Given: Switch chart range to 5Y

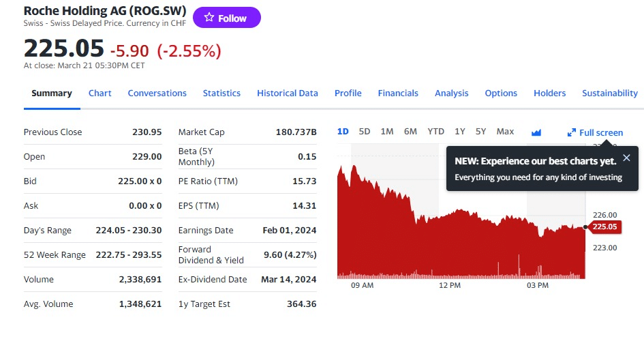Looking at the screenshot, I should 481,132.
